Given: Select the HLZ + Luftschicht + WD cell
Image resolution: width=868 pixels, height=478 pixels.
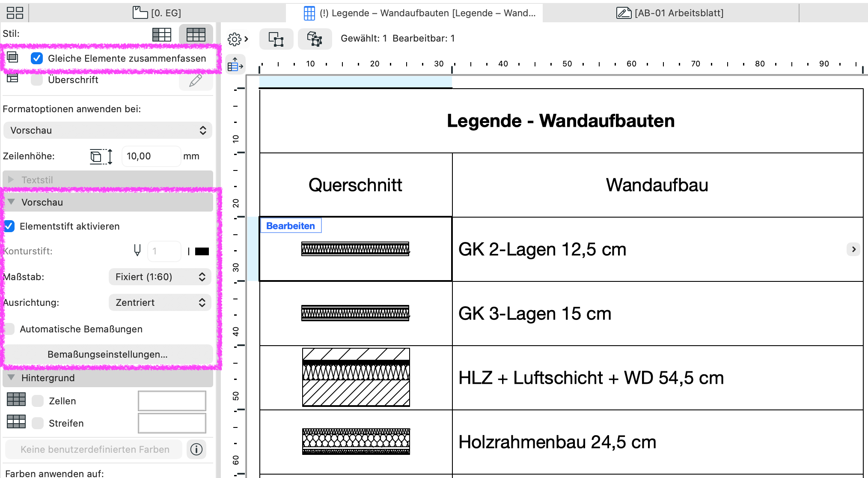Looking at the screenshot, I should [657, 378].
